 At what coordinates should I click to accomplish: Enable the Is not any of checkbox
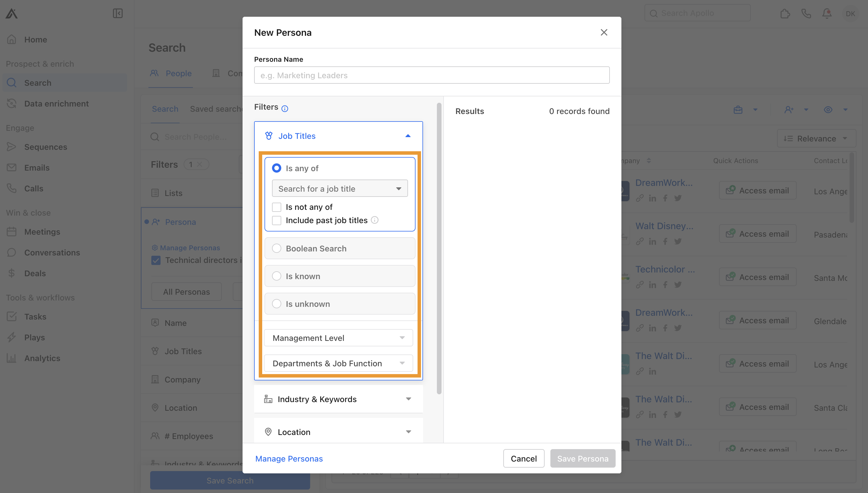click(x=277, y=207)
